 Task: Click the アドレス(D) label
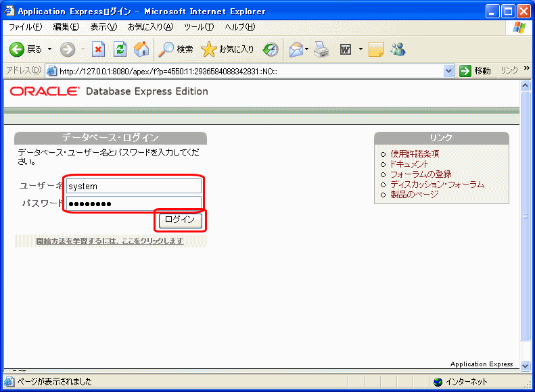click(x=24, y=70)
